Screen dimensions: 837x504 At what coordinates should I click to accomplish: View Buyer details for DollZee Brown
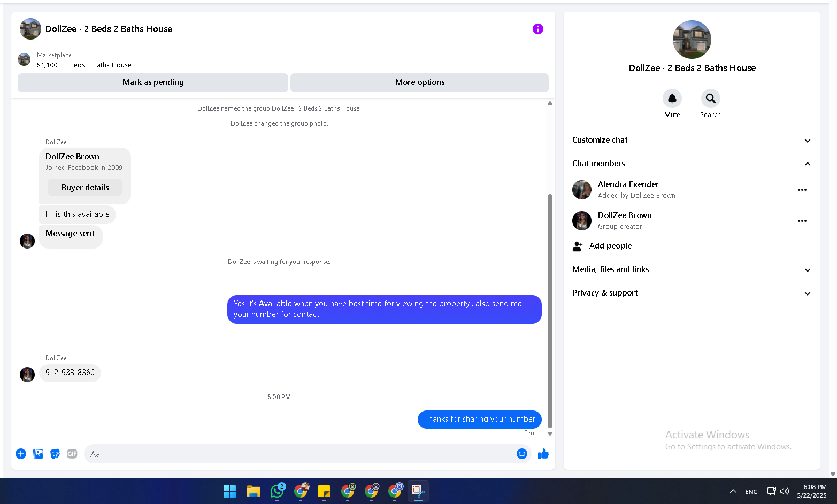85,188
